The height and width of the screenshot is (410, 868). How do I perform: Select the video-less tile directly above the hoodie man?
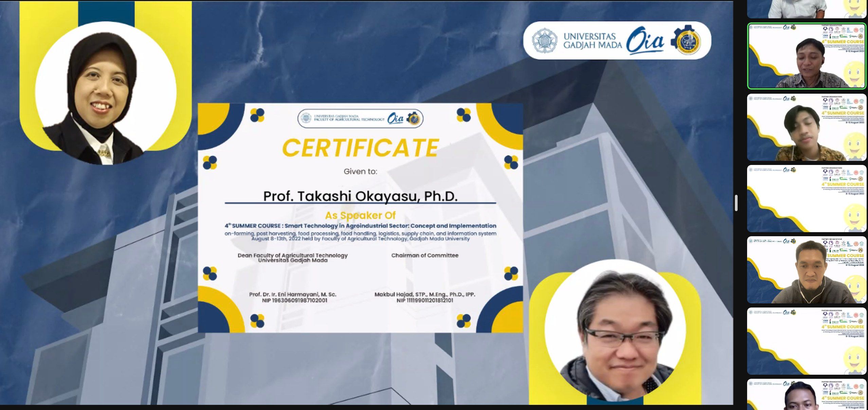(807, 199)
